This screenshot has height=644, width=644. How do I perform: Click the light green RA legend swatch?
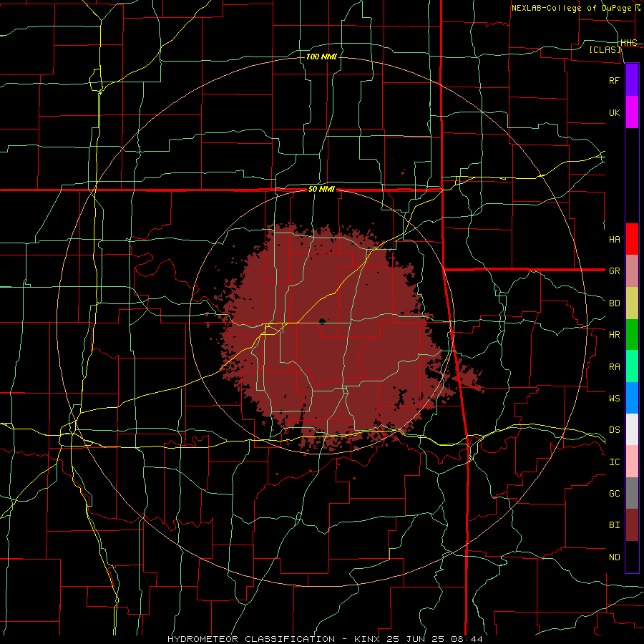point(632,366)
